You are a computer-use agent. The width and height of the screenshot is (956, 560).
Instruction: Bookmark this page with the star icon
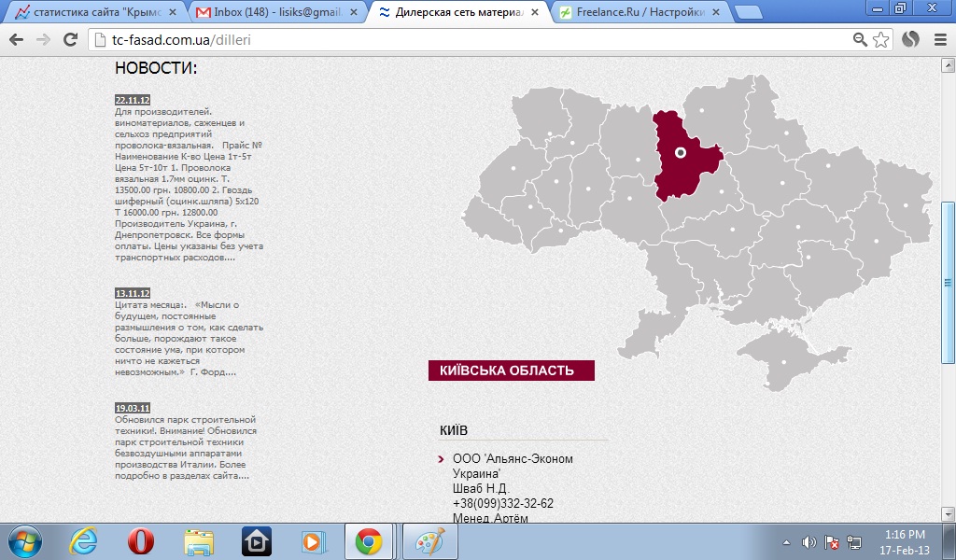click(880, 40)
